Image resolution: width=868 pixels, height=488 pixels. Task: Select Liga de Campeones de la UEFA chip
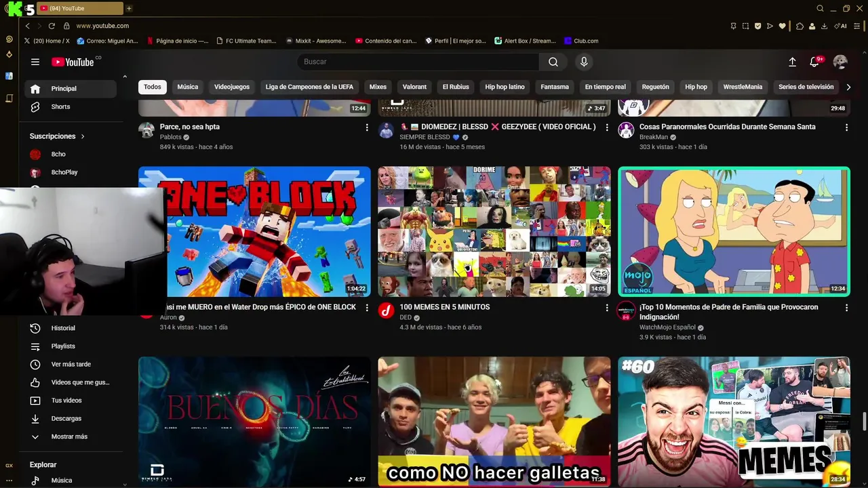click(309, 87)
